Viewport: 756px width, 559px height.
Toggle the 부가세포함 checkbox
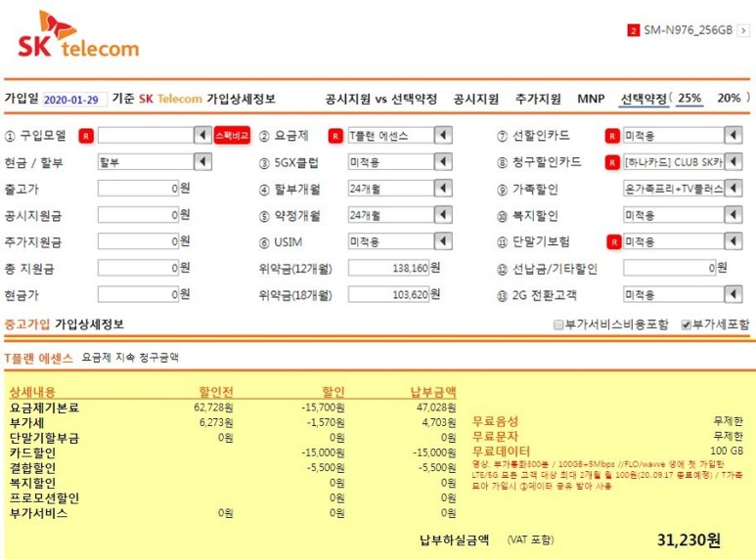687,324
